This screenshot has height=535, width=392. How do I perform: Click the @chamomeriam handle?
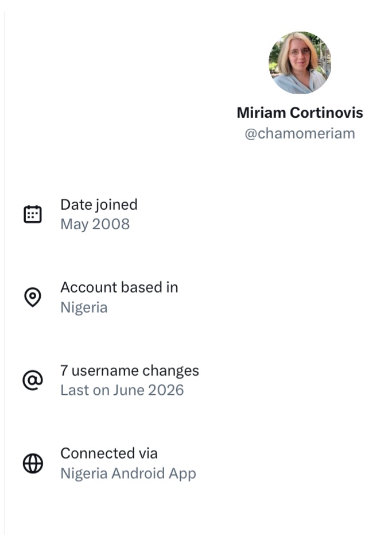click(x=300, y=133)
